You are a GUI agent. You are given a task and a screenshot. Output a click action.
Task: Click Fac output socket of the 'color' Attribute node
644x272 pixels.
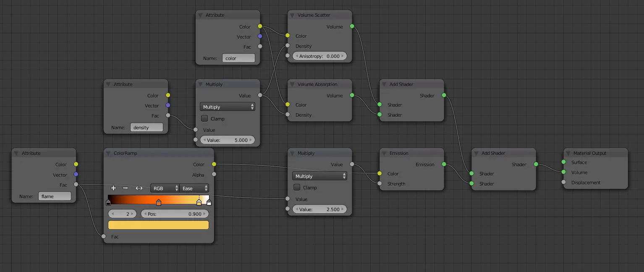[x=260, y=47]
